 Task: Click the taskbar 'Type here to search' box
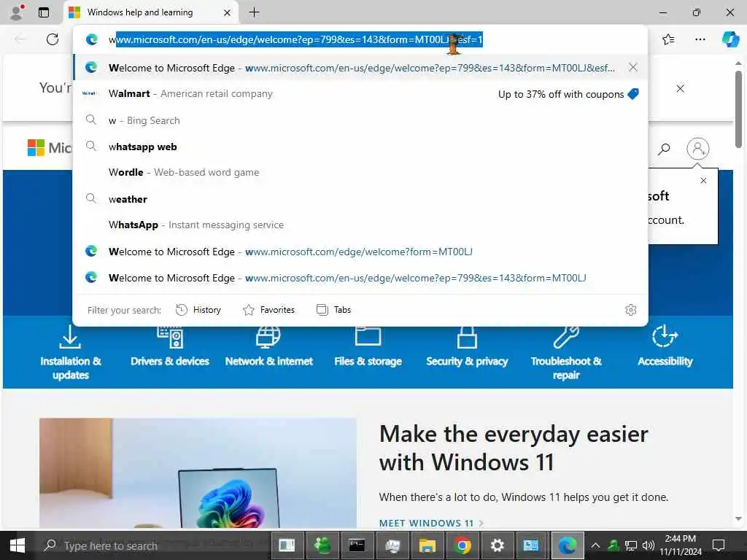[152, 545]
